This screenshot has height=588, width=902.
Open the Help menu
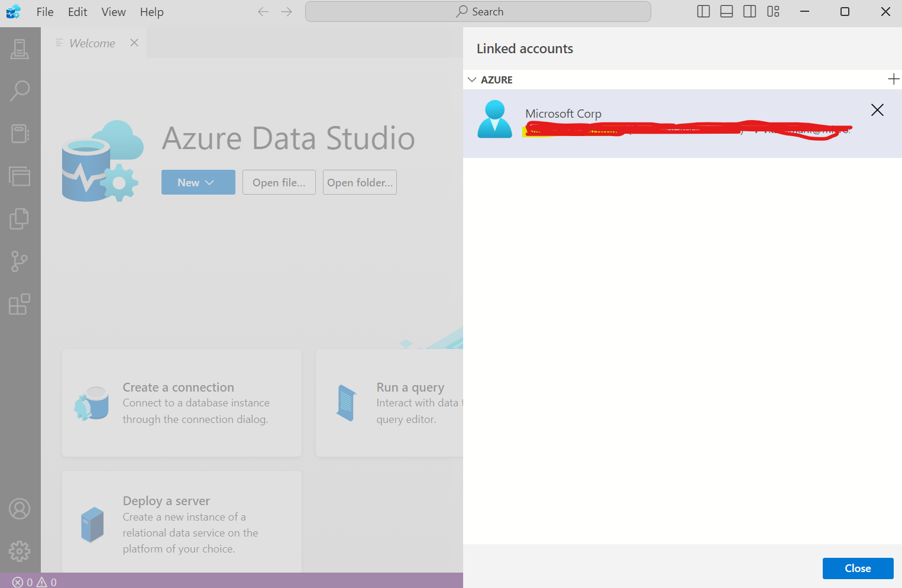click(x=151, y=12)
